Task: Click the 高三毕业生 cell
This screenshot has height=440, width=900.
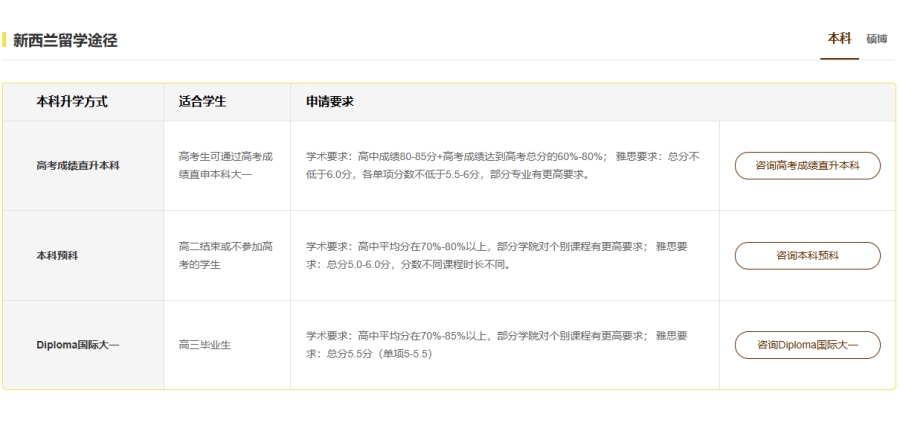Action: pyautogui.click(x=205, y=345)
